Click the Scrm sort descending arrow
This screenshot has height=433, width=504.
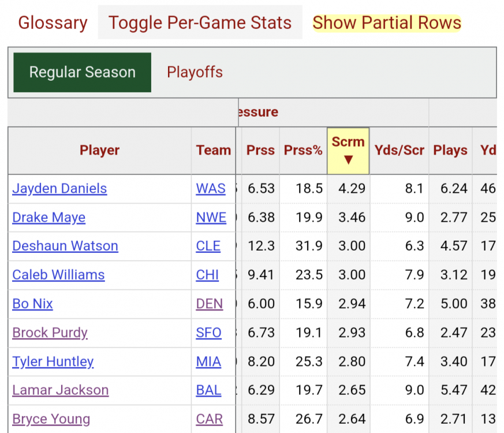[348, 159]
